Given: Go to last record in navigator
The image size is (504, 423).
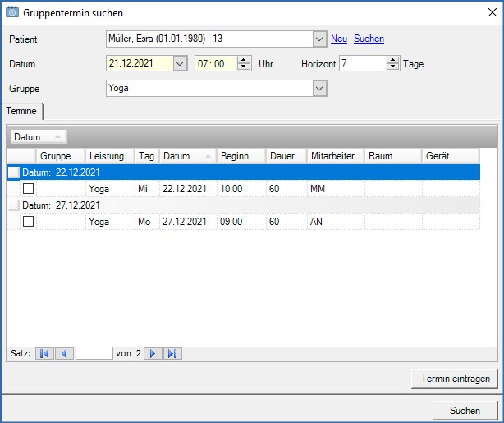Looking at the screenshot, I should tap(172, 353).
